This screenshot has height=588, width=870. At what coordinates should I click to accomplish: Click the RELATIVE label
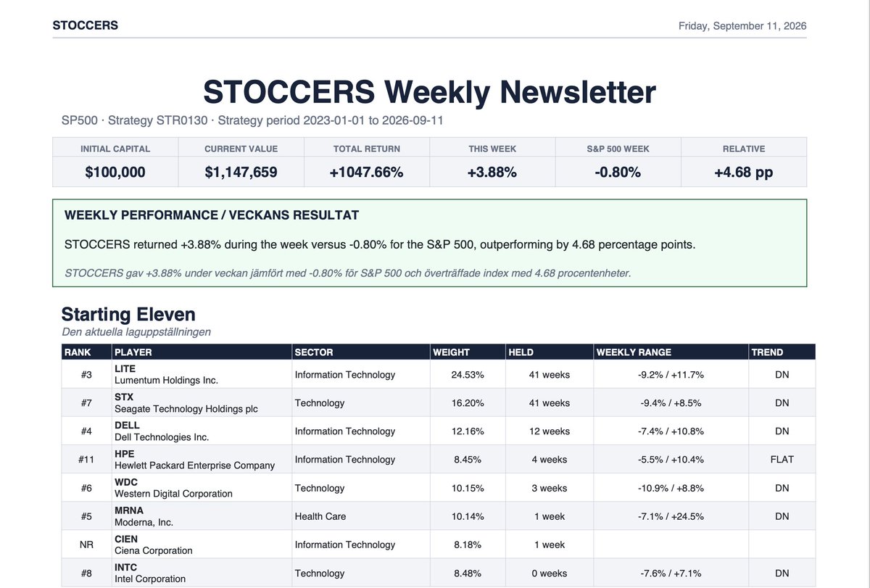(744, 149)
